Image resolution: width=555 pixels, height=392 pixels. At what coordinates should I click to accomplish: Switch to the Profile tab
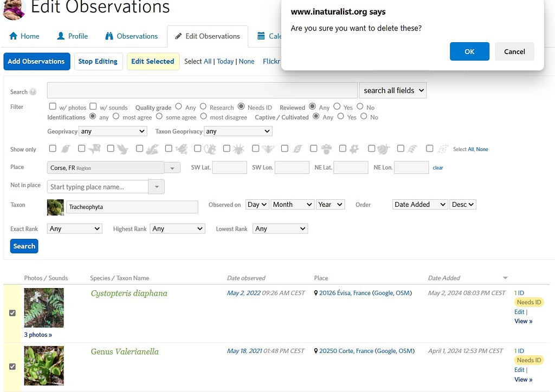72,36
